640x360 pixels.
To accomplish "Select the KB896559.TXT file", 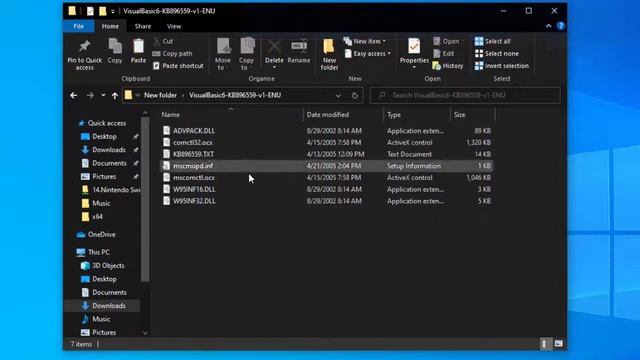I will pos(193,154).
